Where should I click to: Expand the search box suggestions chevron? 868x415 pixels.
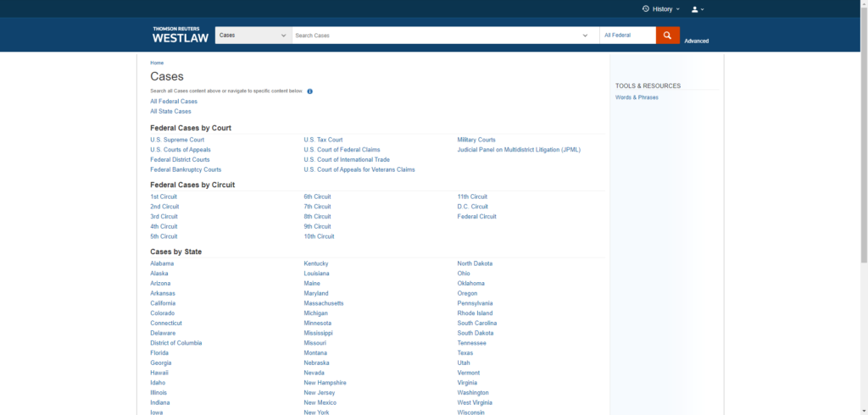pos(585,36)
